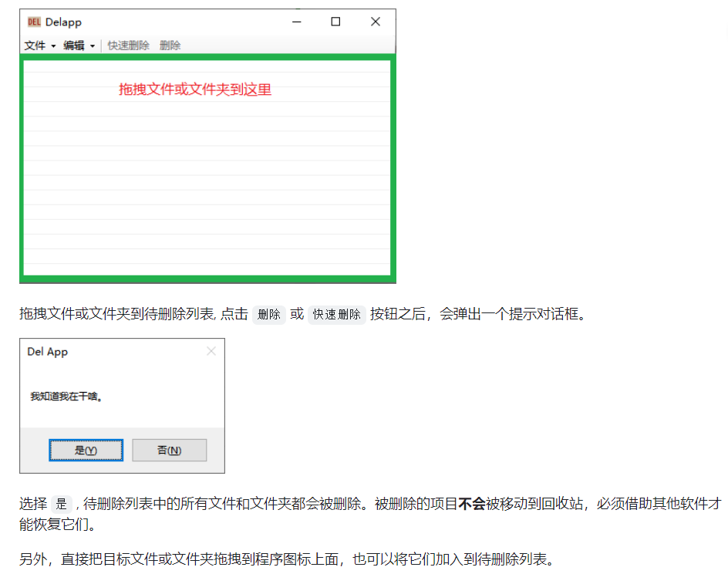Image resolution: width=728 pixels, height=574 pixels.
Task: Maximize the Delapp window
Action: tap(335, 22)
